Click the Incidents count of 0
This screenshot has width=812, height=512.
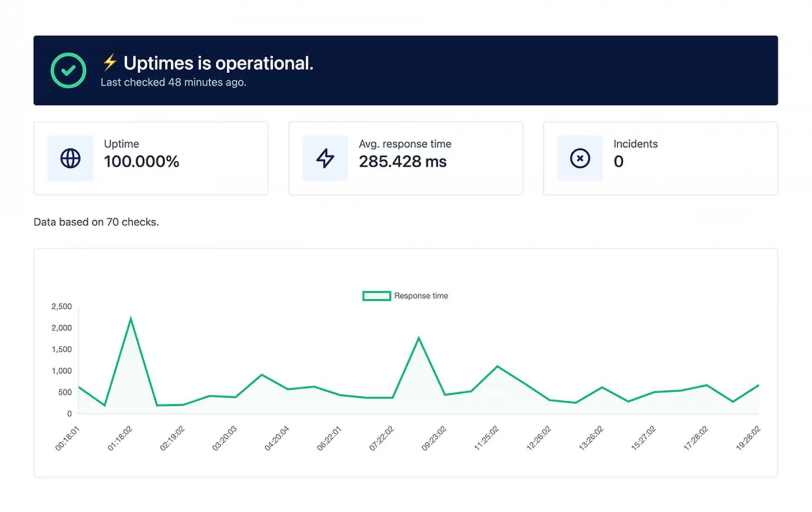(x=618, y=161)
